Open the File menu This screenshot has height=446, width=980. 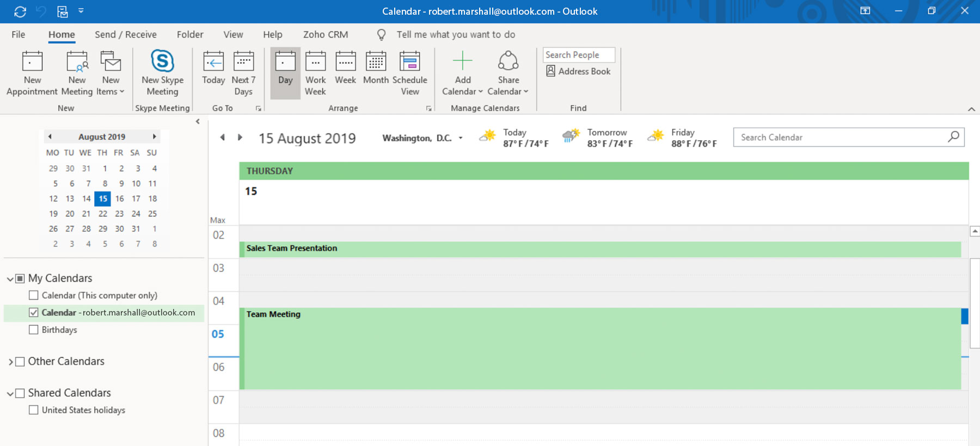pos(19,35)
